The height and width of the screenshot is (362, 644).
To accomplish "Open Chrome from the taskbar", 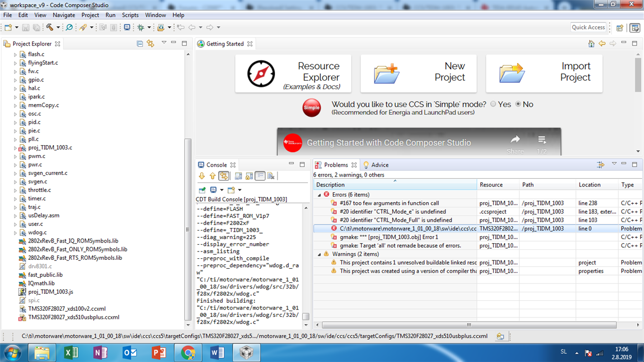I will point(188,353).
